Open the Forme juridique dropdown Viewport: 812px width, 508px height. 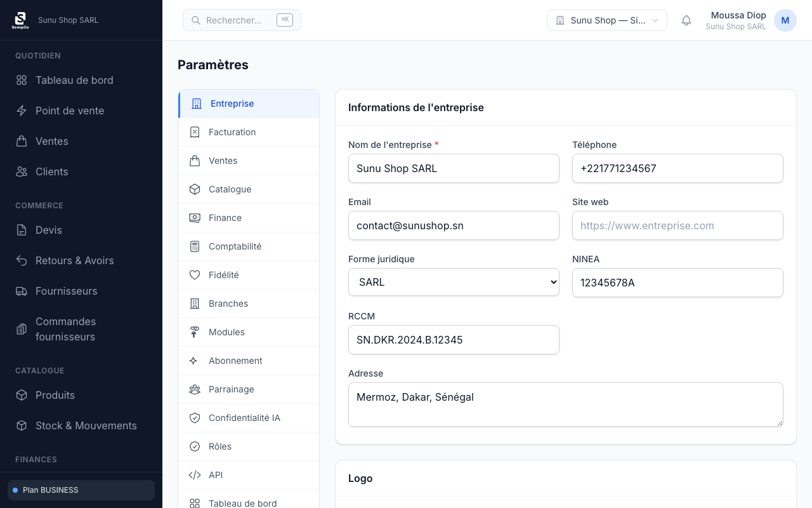pos(453,281)
